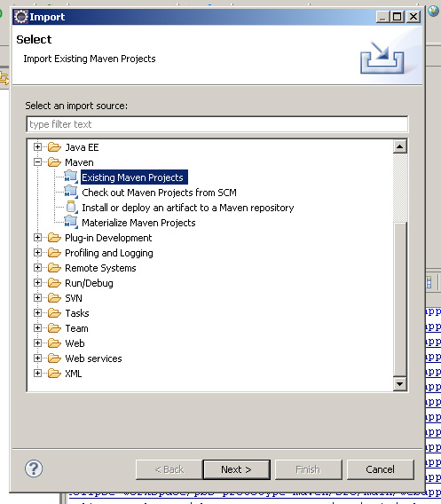The height and width of the screenshot is (504, 441).
Task: Select the Team label in tree
Action: click(76, 328)
